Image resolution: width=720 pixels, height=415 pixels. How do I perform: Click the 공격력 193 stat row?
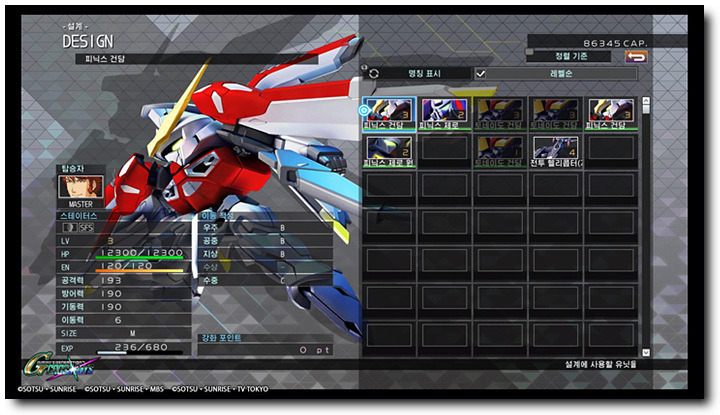124,280
